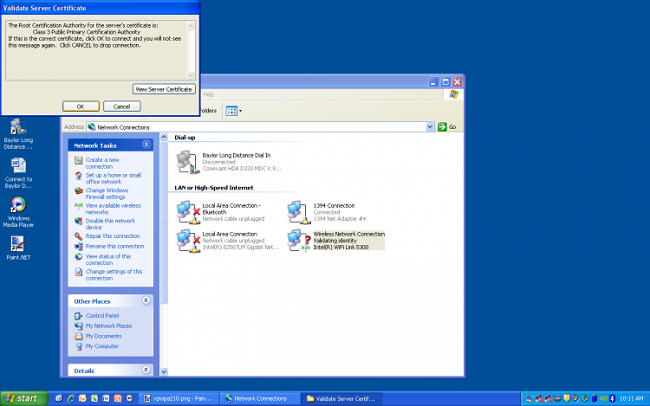Screen dimensions: 650x406
Task: Open the Views toolbar dropdown
Action: [x=240, y=111]
